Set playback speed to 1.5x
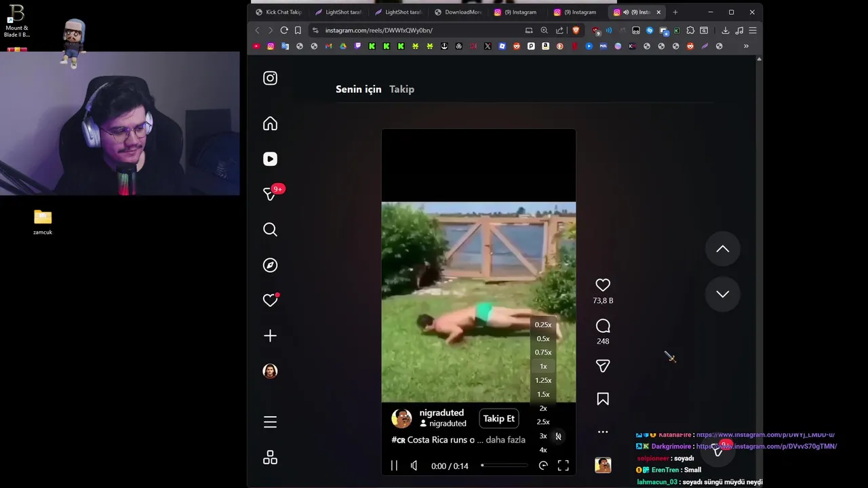The image size is (868, 488). click(543, 394)
